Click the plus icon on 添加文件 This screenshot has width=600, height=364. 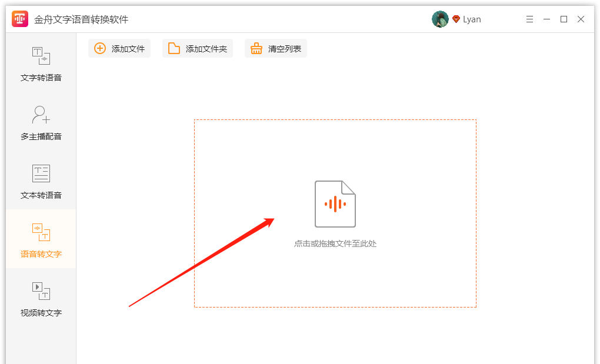click(99, 49)
